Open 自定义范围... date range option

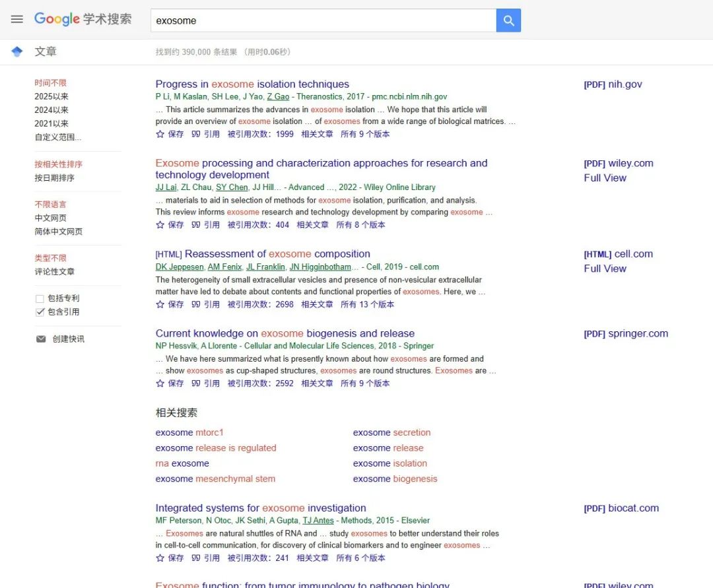[58, 137]
